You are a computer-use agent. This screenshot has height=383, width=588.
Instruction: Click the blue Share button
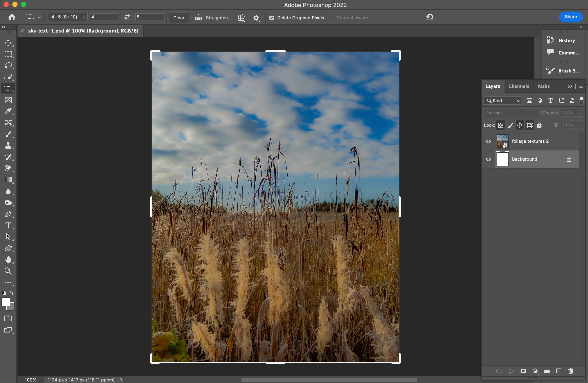[570, 17]
